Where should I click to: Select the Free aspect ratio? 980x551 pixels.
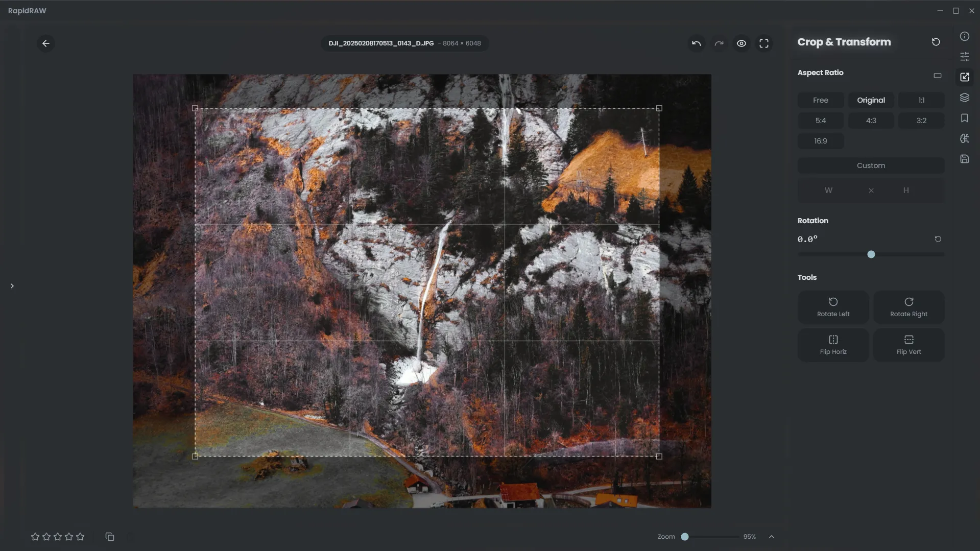820,100
